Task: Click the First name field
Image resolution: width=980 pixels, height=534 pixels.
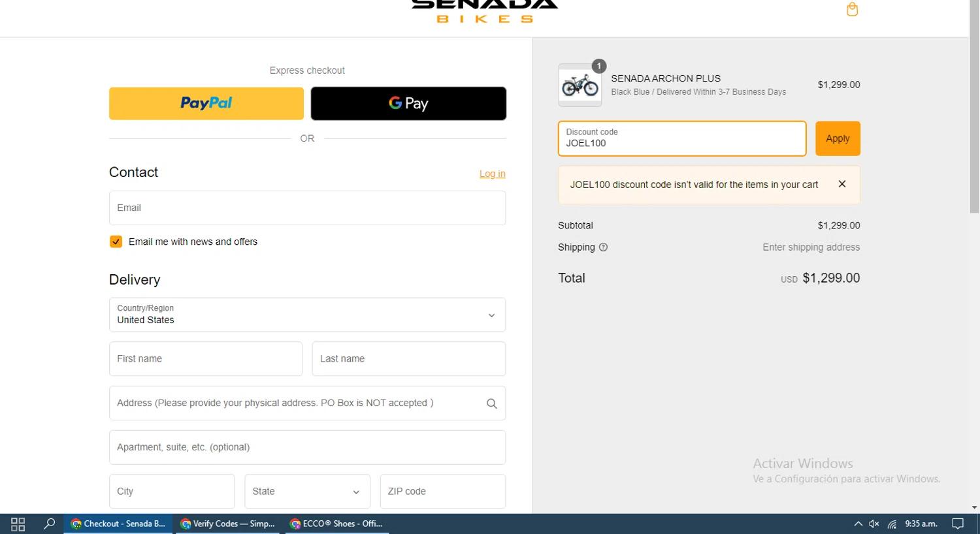Action: pyautogui.click(x=206, y=358)
